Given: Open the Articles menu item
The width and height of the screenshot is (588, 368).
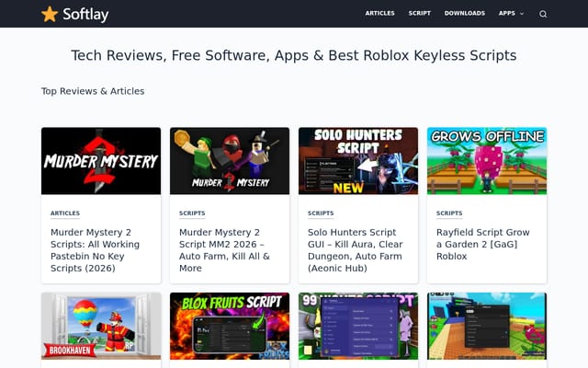Looking at the screenshot, I should pyautogui.click(x=379, y=13).
